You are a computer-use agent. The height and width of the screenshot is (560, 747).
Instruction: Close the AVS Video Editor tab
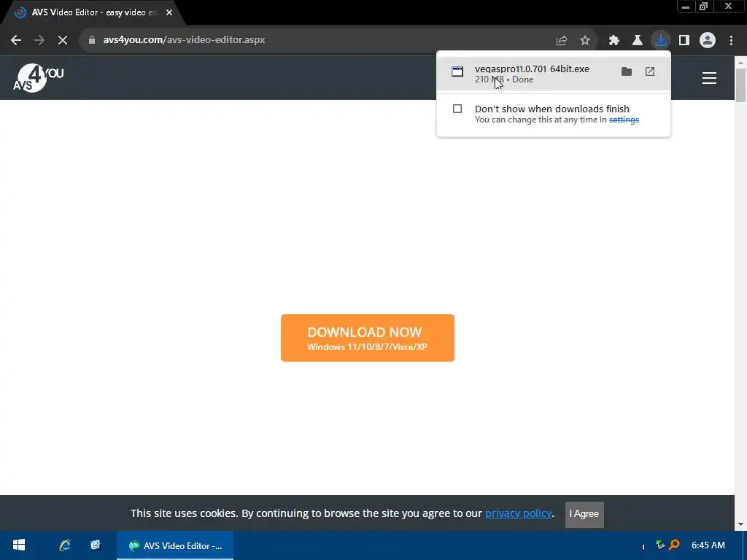tap(169, 12)
